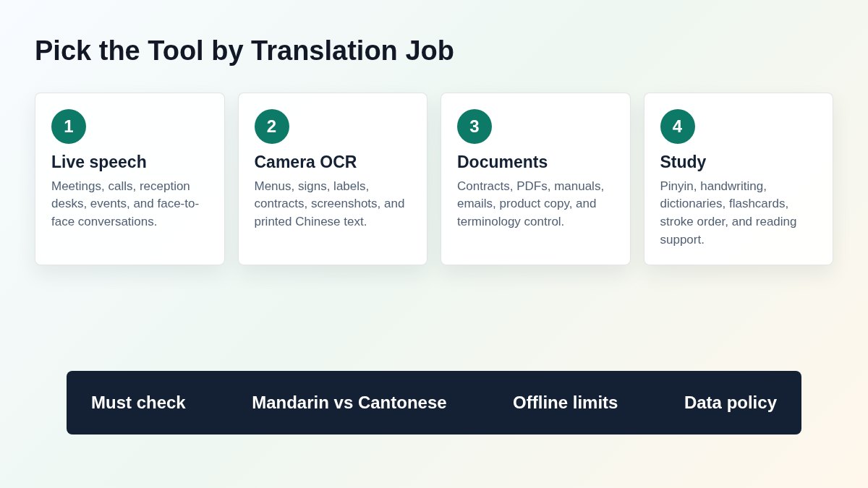Click the number 4 badge on Study card
Screen dimensions: 868x488
(x=678, y=127)
